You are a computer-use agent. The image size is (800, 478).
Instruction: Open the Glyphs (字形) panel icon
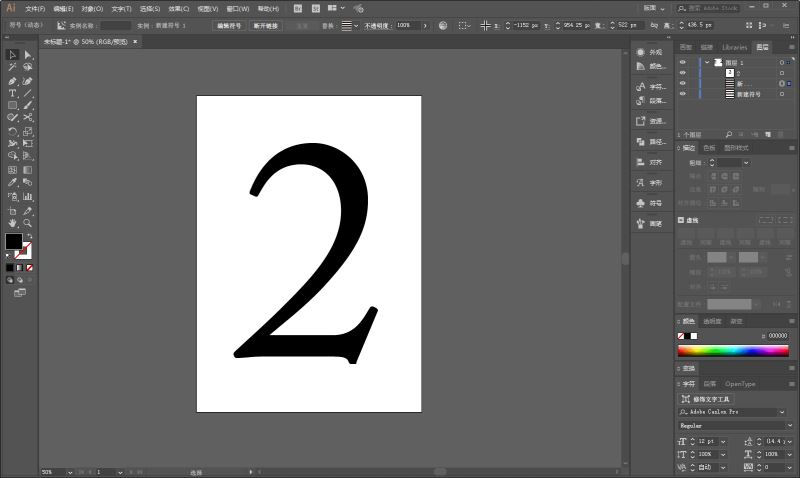coord(641,183)
